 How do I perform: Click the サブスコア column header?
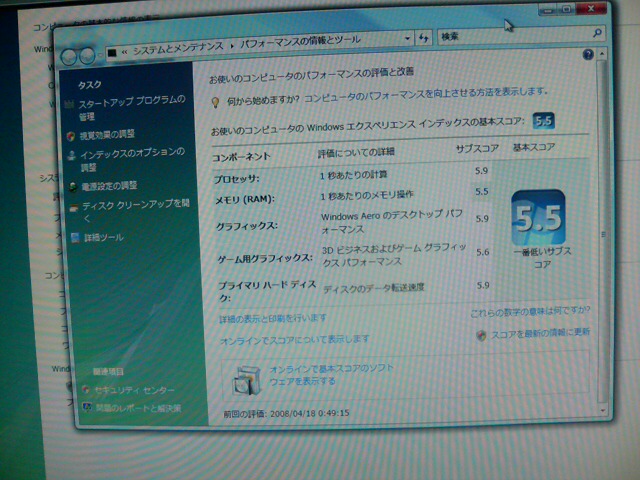(x=477, y=149)
